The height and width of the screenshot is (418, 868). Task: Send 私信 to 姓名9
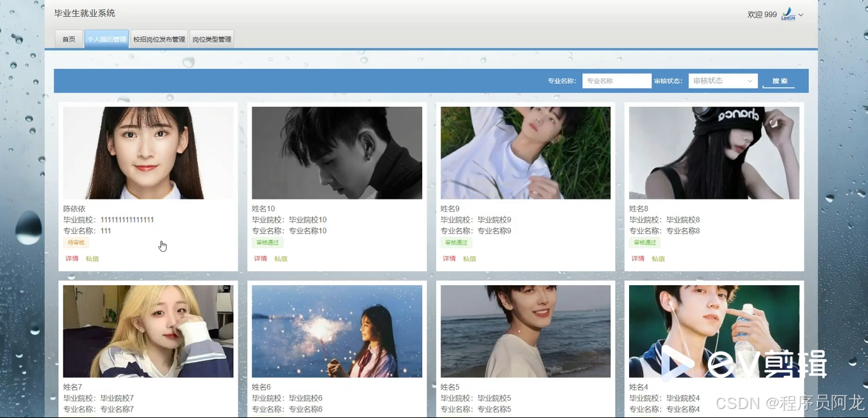pyautogui.click(x=470, y=259)
